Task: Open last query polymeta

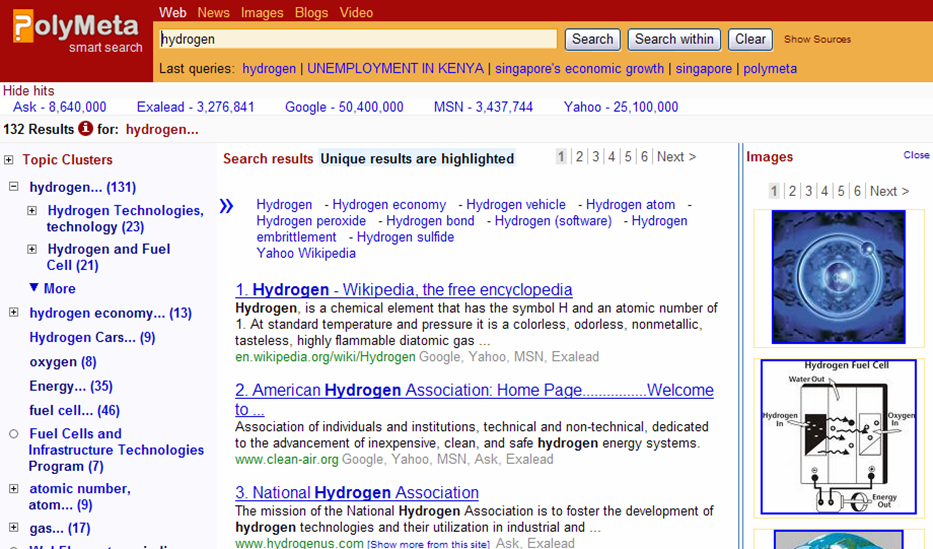Action: click(770, 68)
